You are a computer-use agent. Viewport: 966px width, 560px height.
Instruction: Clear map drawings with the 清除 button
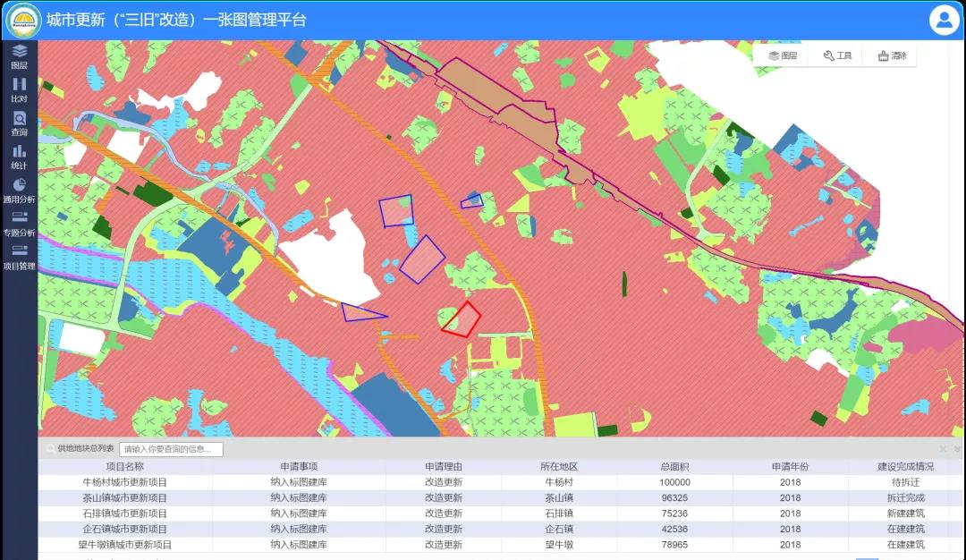pos(891,55)
